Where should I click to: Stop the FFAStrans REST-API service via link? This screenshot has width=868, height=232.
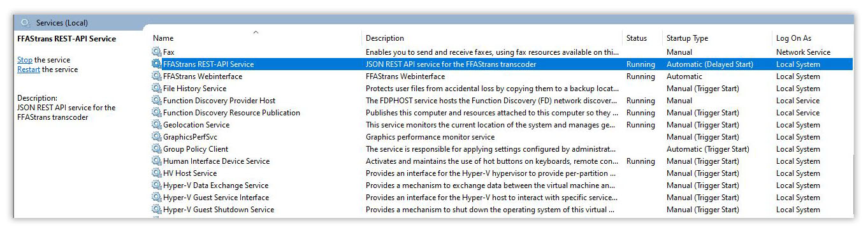coord(25,60)
